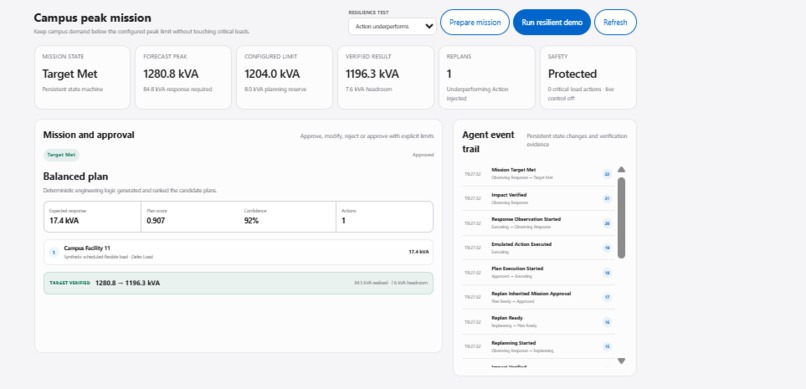Select the Plan Execution Started event
This screenshot has width=806, height=389.
tap(538, 272)
